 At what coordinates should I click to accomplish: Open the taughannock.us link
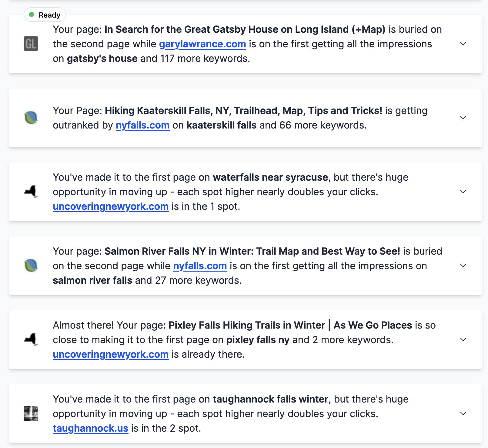click(91, 429)
